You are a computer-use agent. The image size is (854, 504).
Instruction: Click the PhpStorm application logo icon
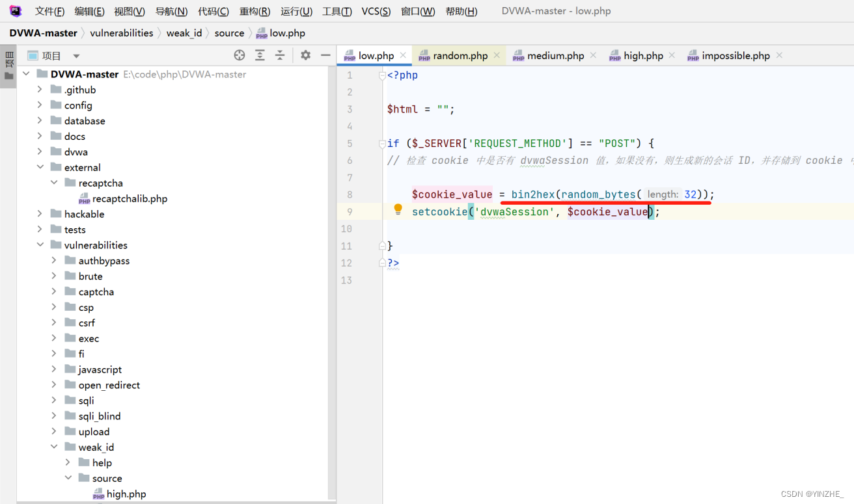(15, 11)
